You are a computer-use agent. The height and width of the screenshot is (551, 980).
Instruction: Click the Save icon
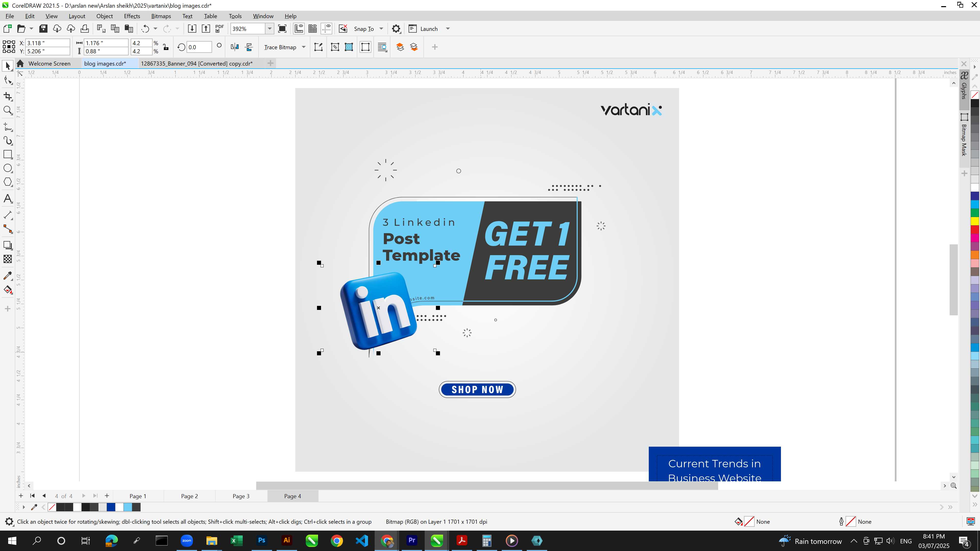click(x=43, y=29)
